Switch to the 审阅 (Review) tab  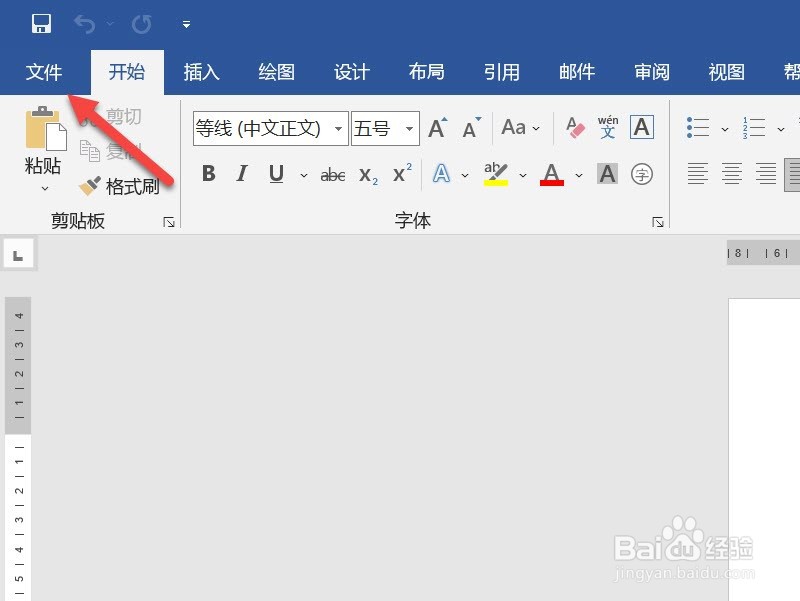(x=652, y=72)
